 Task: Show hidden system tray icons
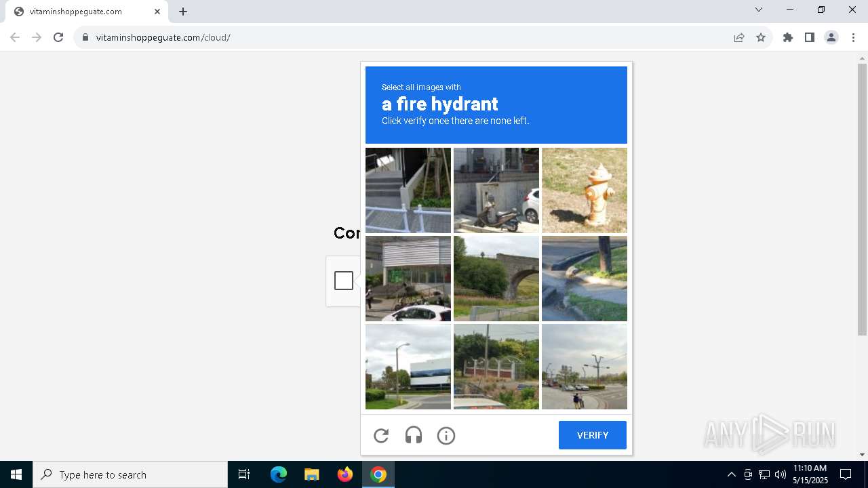coord(731,474)
